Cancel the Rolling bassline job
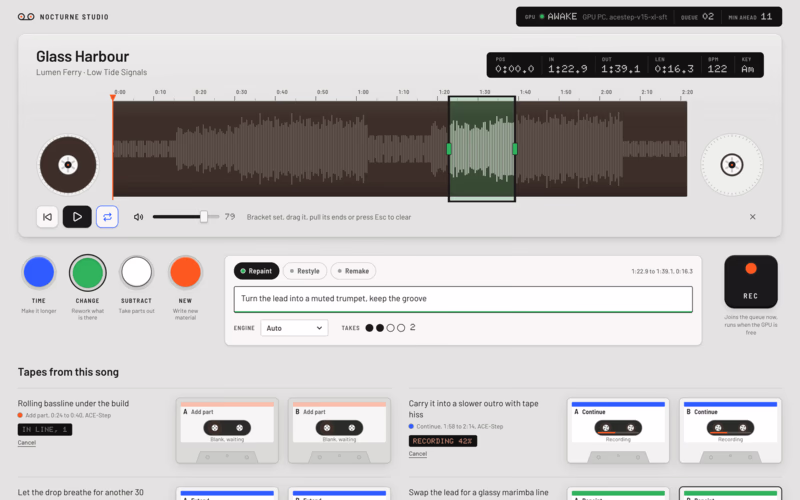Image resolution: width=800 pixels, height=500 pixels. 27,443
